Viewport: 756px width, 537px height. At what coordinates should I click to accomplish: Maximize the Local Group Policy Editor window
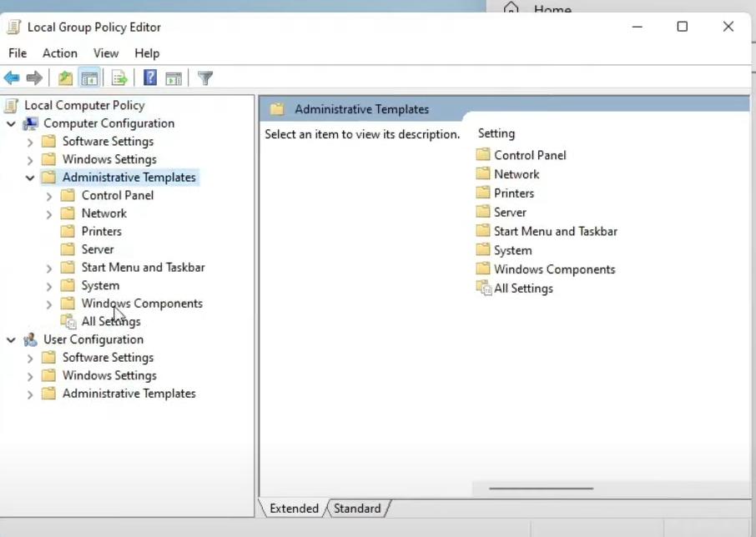coord(683,27)
